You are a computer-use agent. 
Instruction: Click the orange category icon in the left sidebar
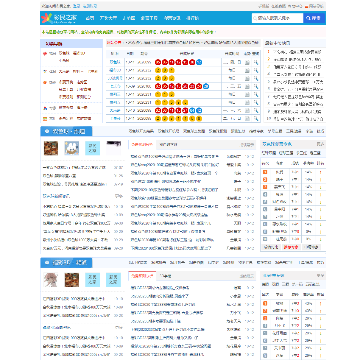(45, 82)
